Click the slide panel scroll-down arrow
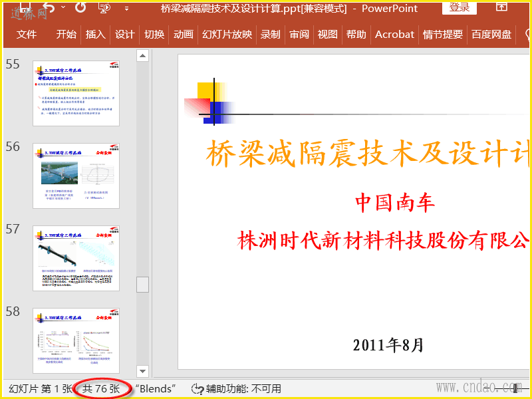The width and height of the screenshot is (532, 399). (x=142, y=371)
